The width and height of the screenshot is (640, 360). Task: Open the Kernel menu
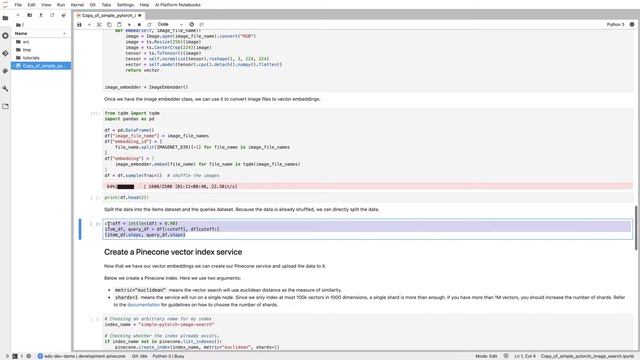77,5
